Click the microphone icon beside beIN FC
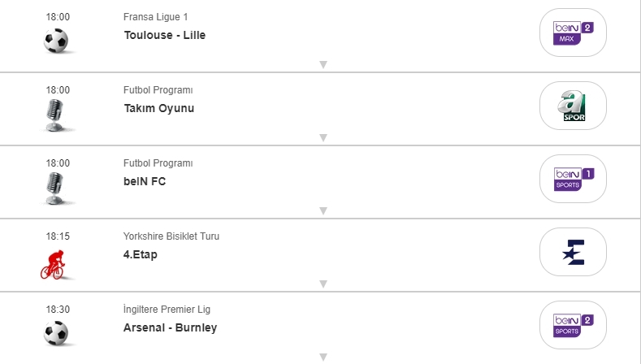This screenshot has height=364, width=641. click(x=56, y=188)
